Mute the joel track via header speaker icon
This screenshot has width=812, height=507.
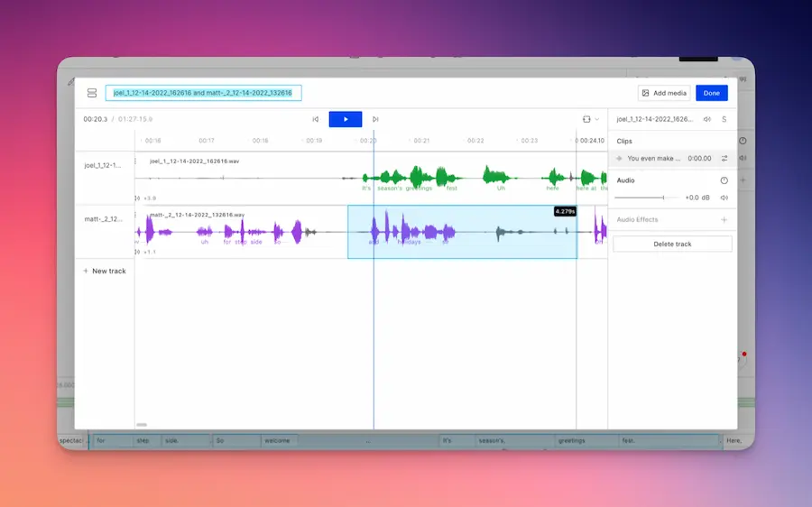pos(707,119)
